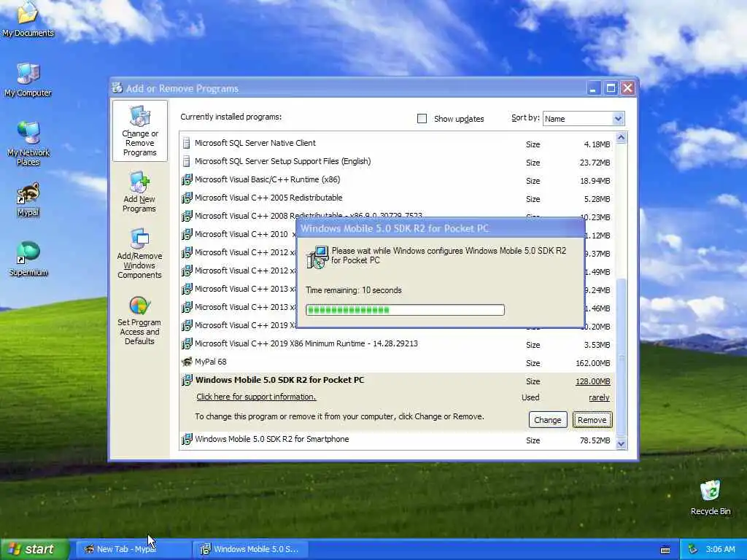Viewport: 747px width, 560px height.
Task: Click the Windows Mobile SDK for Smartphone icon
Action: coord(187,439)
